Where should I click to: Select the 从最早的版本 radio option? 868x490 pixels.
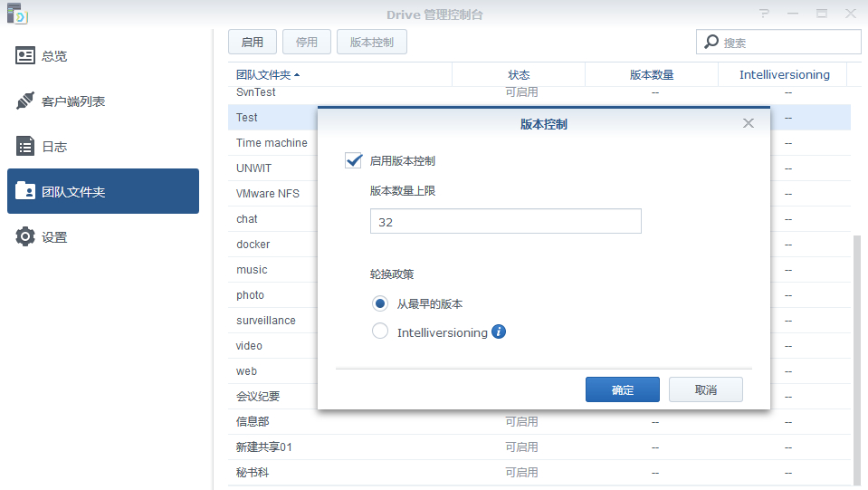pos(380,303)
